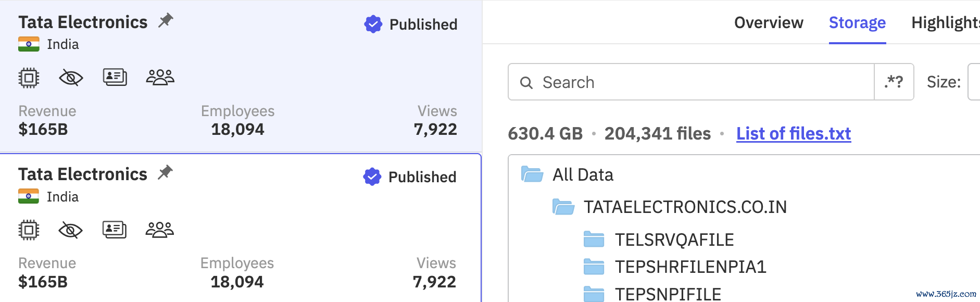Click the chip icon in the second card
This screenshot has width=980, height=302.
[x=29, y=230]
